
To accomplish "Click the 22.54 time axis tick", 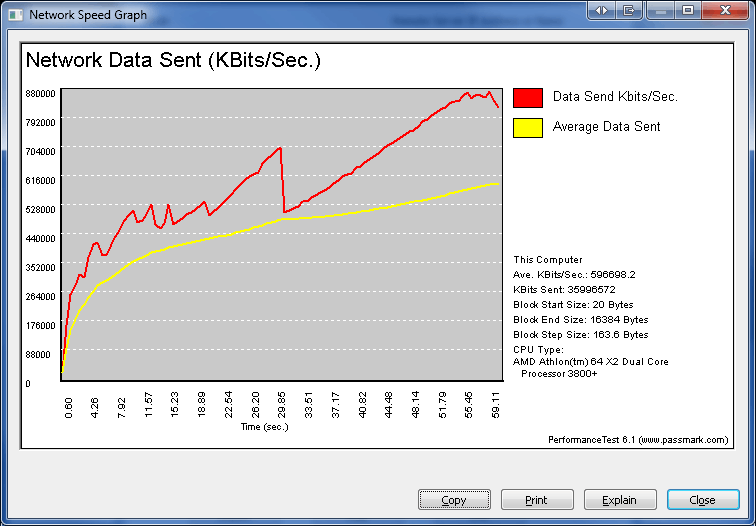I will (x=229, y=405).
